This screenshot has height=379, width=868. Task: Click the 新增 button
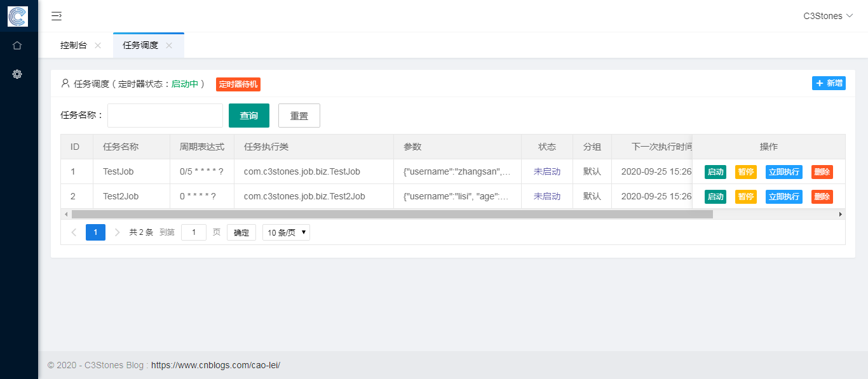[x=829, y=83]
